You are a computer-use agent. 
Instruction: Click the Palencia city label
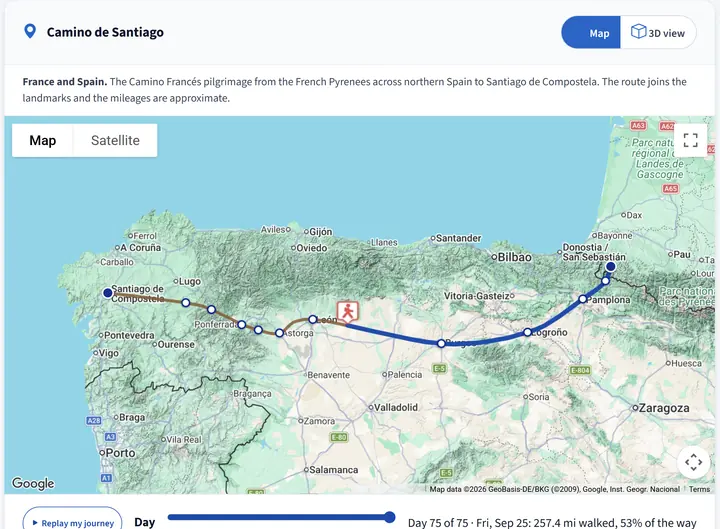[x=405, y=375]
